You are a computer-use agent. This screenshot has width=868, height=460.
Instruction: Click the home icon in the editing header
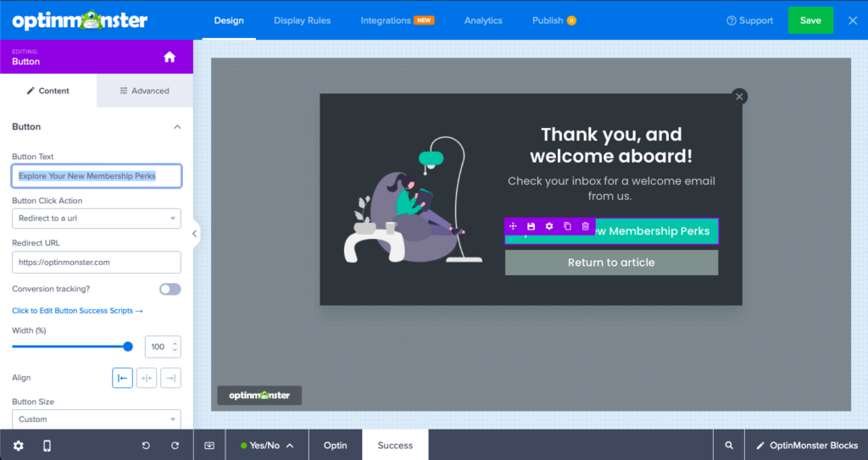[x=170, y=57]
